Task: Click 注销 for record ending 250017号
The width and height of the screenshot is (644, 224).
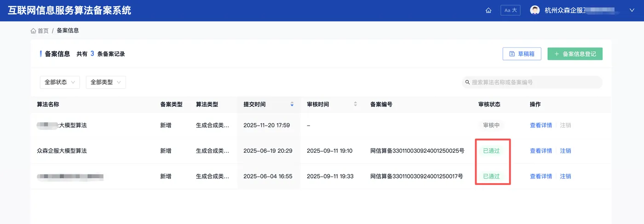Action: coord(565,176)
